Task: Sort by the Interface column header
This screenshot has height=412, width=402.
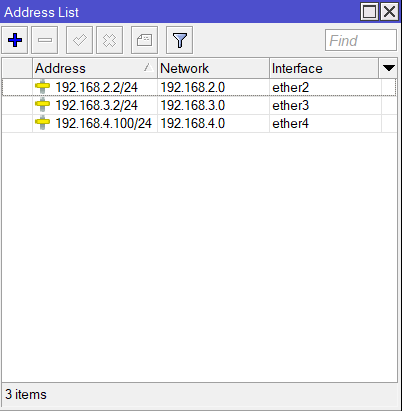Action: pyautogui.click(x=324, y=68)
